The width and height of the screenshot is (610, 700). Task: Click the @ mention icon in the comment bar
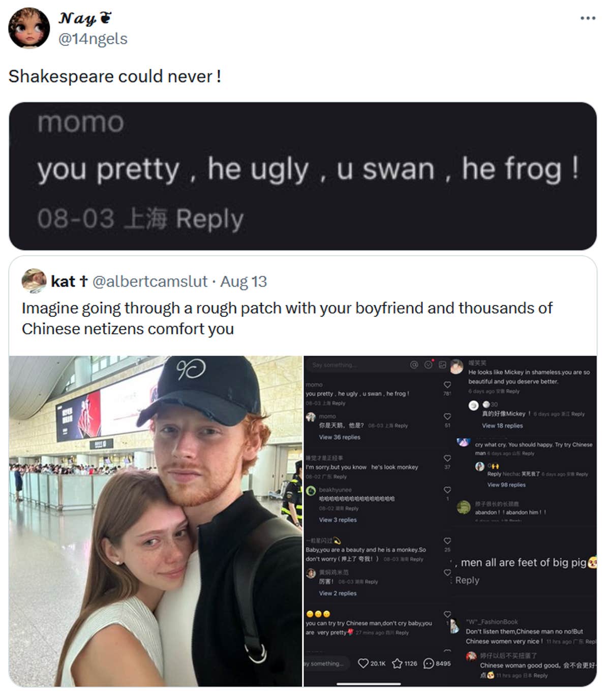tap(414, 364)
